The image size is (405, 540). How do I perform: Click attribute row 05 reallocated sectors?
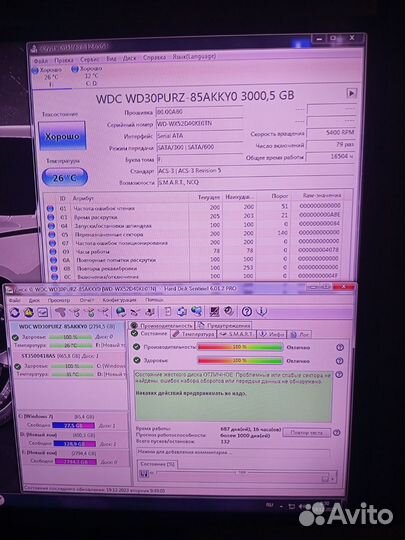point(194,233)
